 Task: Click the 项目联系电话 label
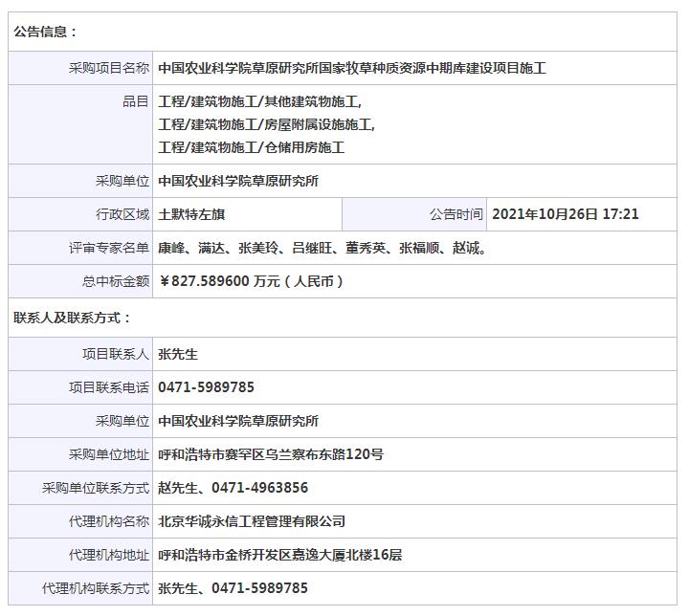pyautogui.click(x=109, y=387)
